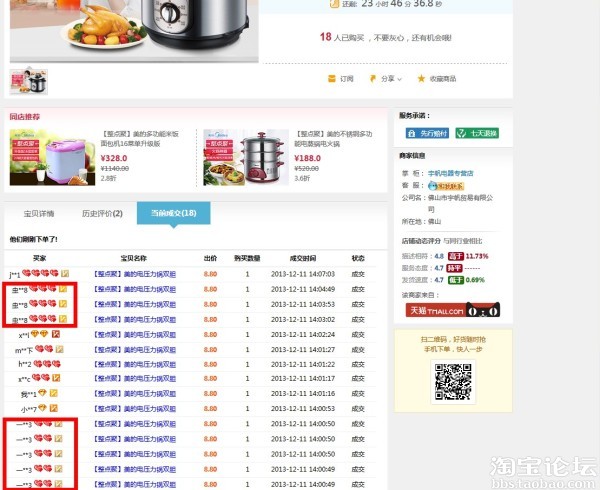The height and width of the screenshot is (490, 600).
Task: Click the 0.69% shipping comparison value
Action: tap(475, 280)
